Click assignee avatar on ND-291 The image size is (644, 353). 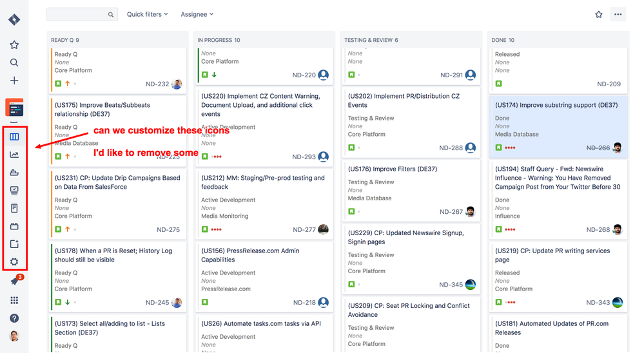pos(471,75)
